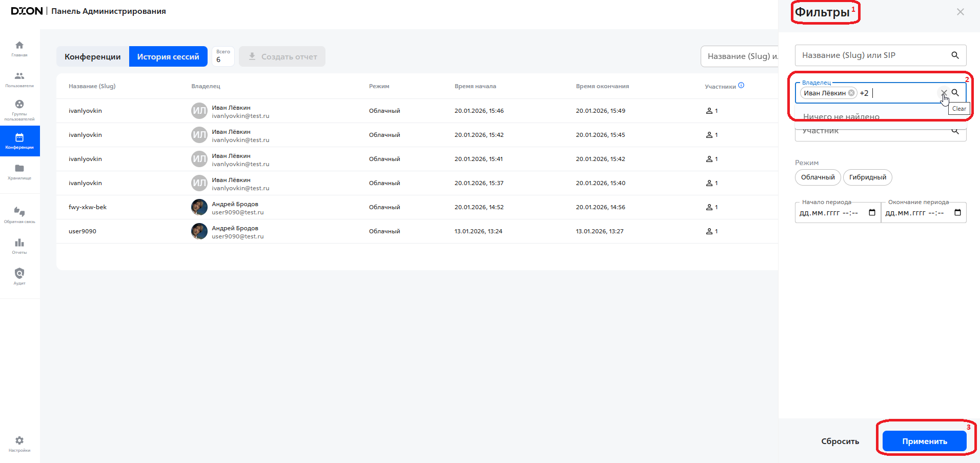The image size is (980, 463).
Task: Open the Аудит shield icon
Action: tap(19, 276)
